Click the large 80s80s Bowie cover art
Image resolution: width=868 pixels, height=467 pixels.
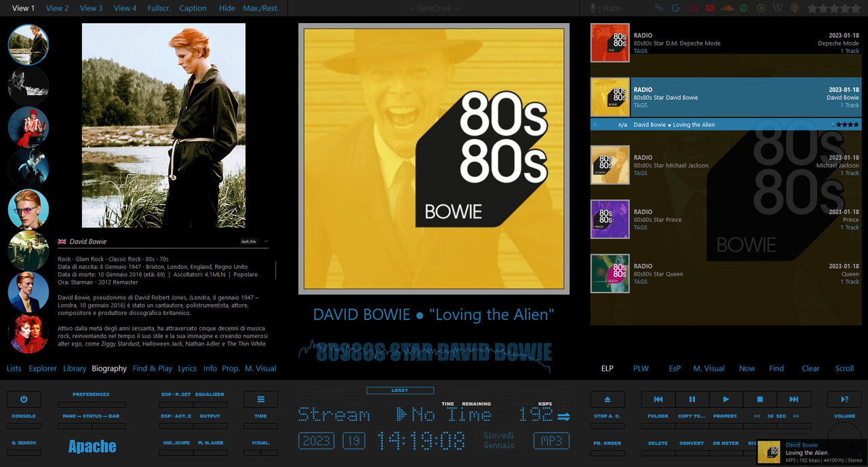tap(434, 159)
